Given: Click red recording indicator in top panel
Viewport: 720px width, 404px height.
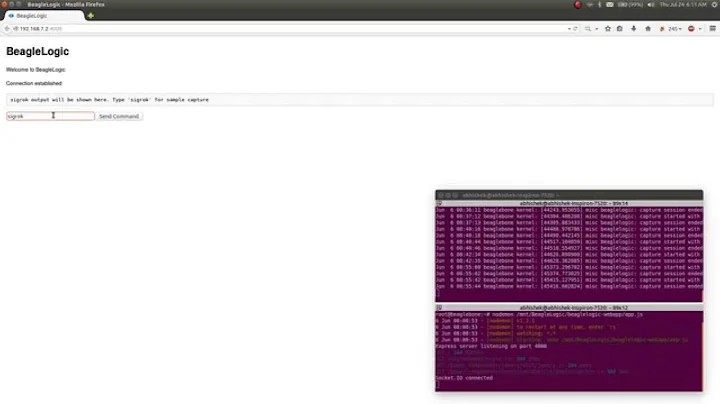Looking at the screenshot, I should pos(578,5).
